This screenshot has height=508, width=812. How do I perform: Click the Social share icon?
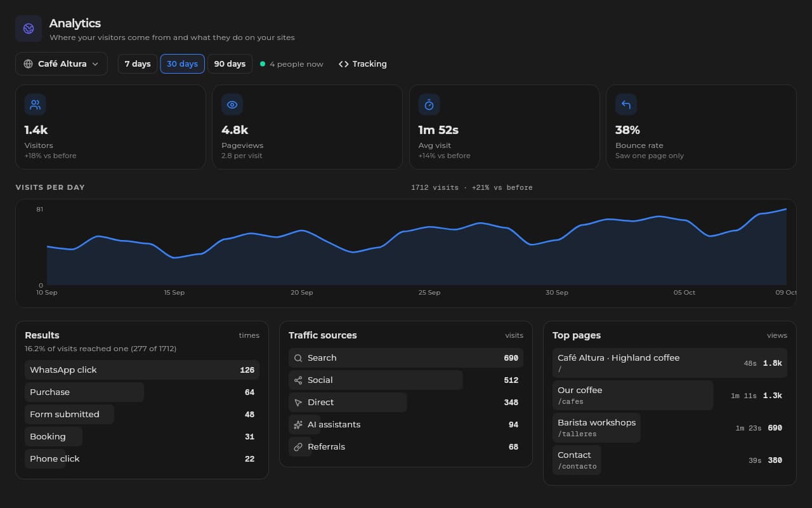298,380
